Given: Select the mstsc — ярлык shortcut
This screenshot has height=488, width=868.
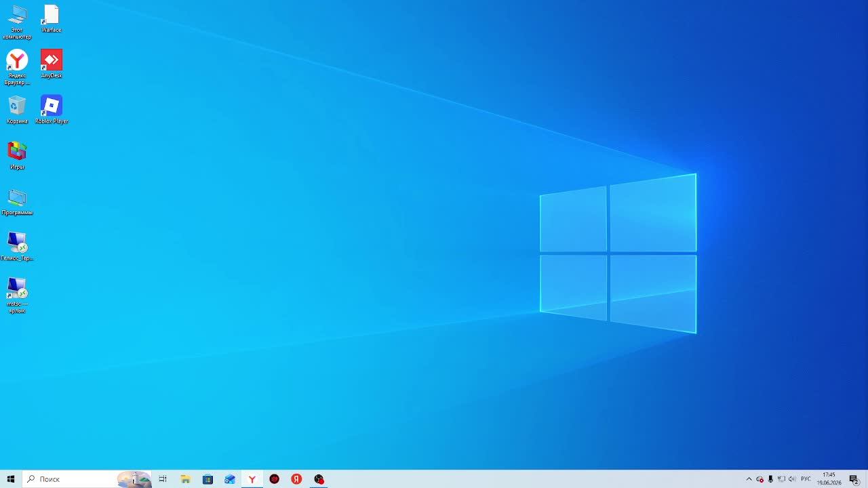Looking at the screenshot, I should (x=17, y=295).
